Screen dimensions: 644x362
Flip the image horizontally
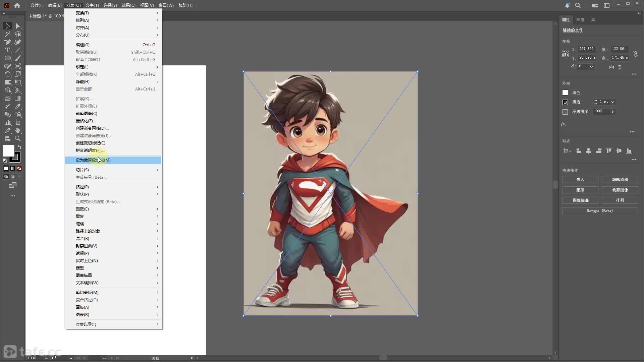(611, 67)
